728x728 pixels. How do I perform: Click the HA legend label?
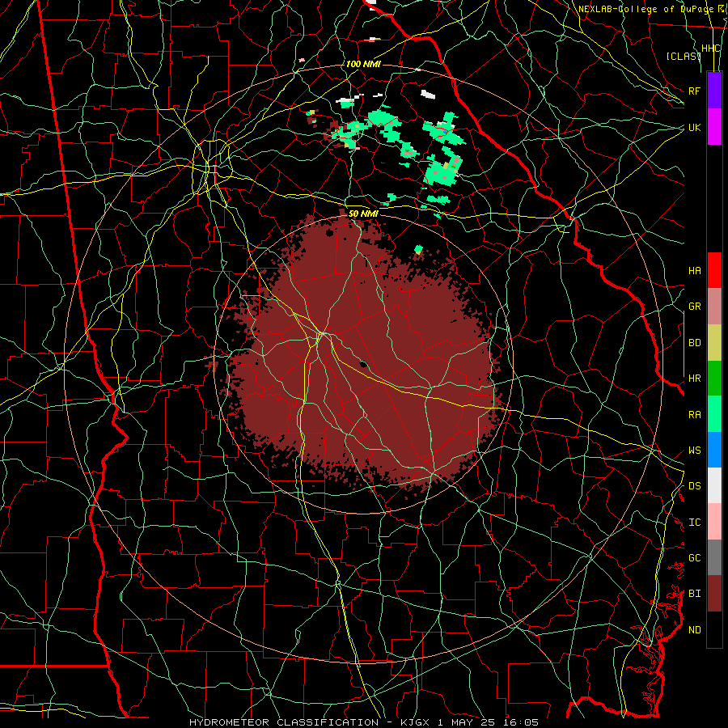tap(695, 271)
